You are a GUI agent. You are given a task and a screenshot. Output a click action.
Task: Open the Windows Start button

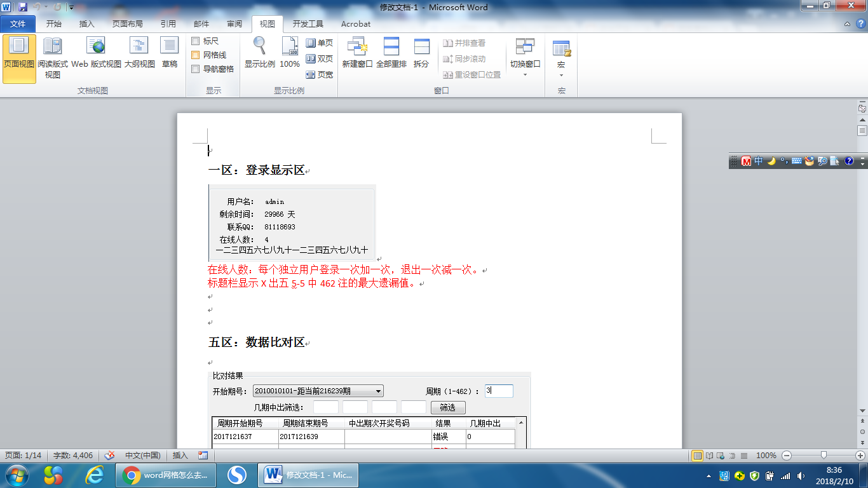click(x=17, y=475)
